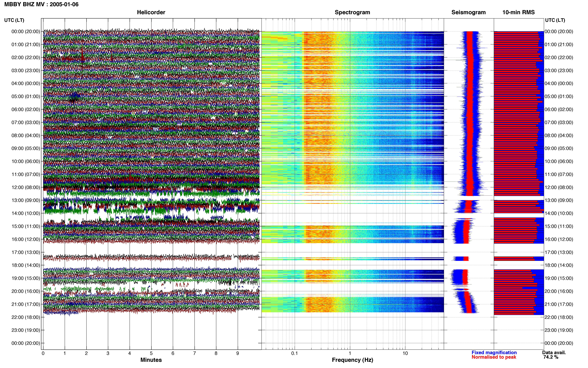Screen dimensions: 588x368
Task: Click left time label '17:00 (13:00)'
Action: click(26, 252)
